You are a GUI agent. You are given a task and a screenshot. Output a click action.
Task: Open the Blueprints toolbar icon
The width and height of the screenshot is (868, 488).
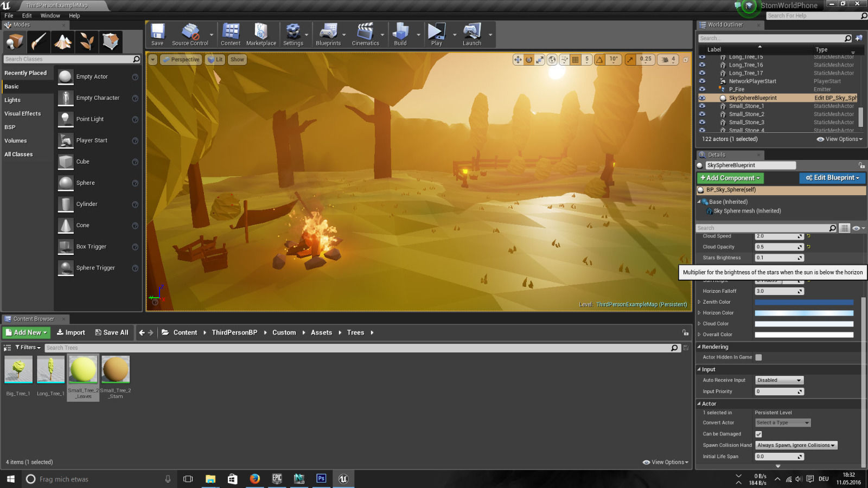[x=328, y=35]
